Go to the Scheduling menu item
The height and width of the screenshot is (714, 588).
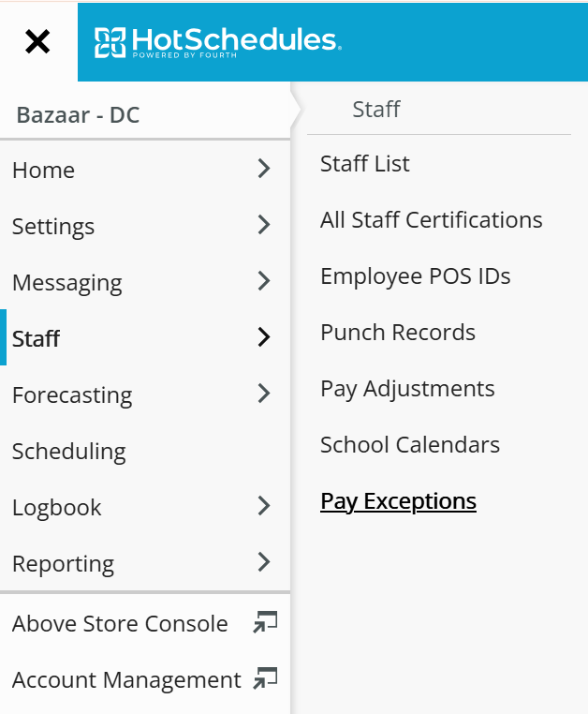click(x=145, y=451)
